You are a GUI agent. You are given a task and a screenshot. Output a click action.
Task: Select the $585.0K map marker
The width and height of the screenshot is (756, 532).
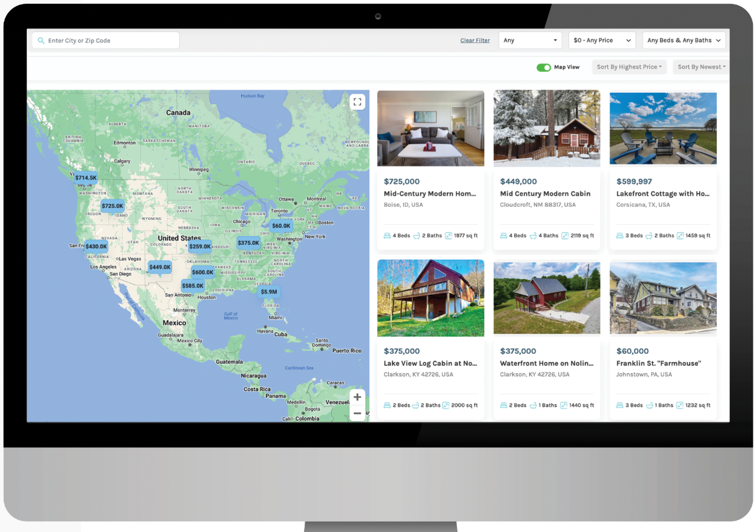[x=193, y=286]
